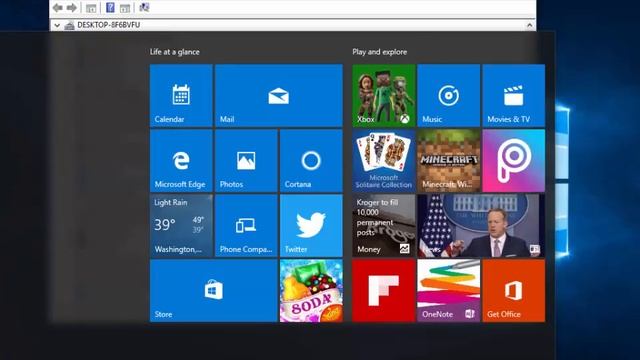Collapse the DESKTOP-8F6BVFU tree node
The width and height of the screenshot is (640, 360).
click(x=57, y=25)
